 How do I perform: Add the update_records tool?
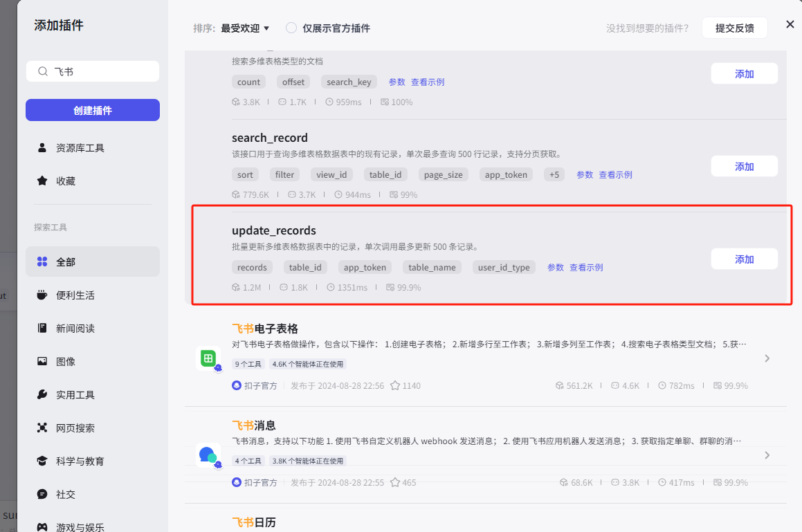(x=744, y=259)
